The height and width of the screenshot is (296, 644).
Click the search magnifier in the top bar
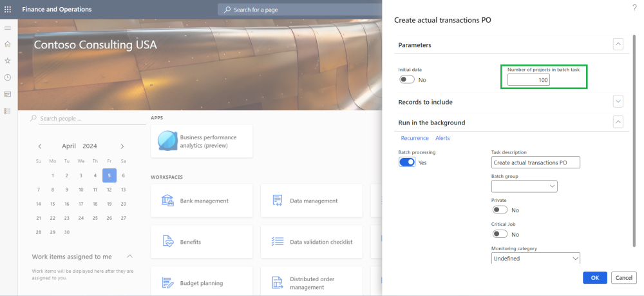[227, 10]
